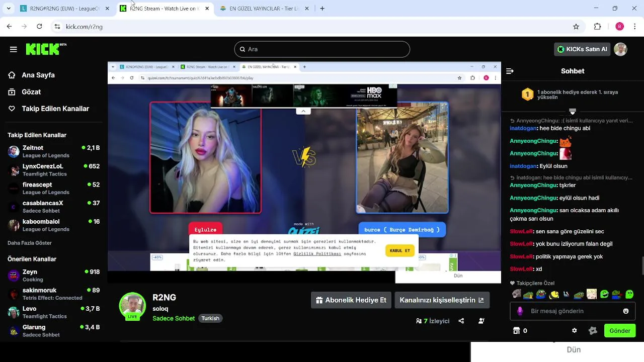
Task: Go back in browser
Action: coord(9,27)
